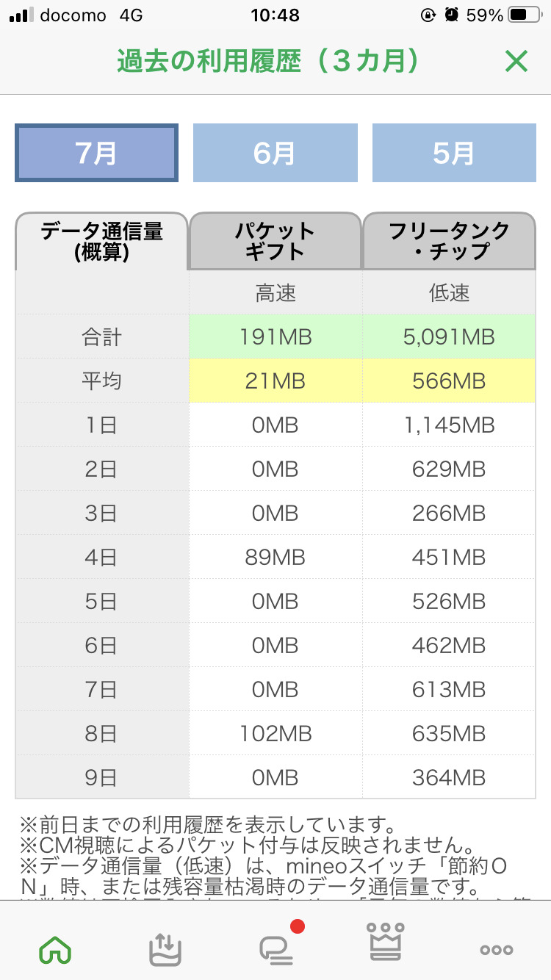
Task: Select the 7月 month button
Action: point(96,153)
